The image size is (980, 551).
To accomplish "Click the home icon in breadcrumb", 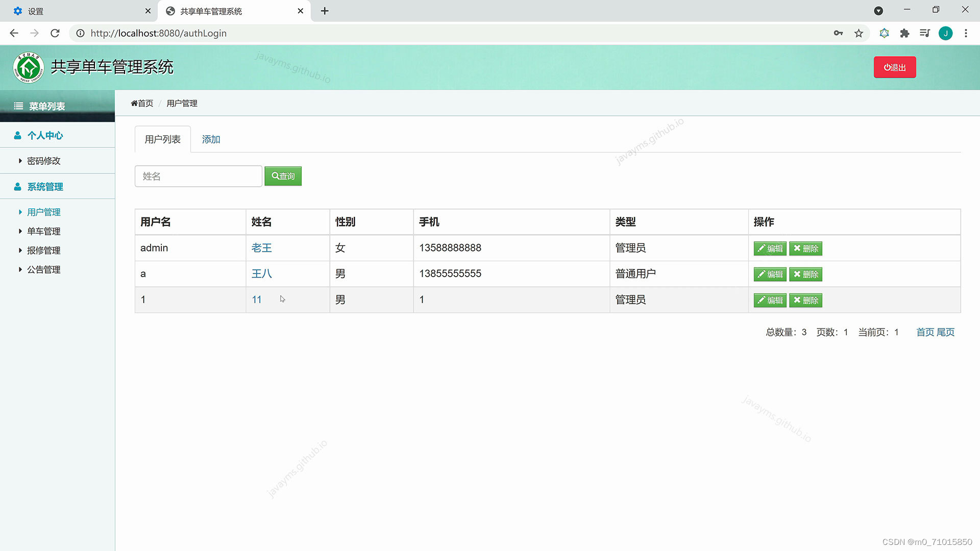I will (x=134, y=103).
